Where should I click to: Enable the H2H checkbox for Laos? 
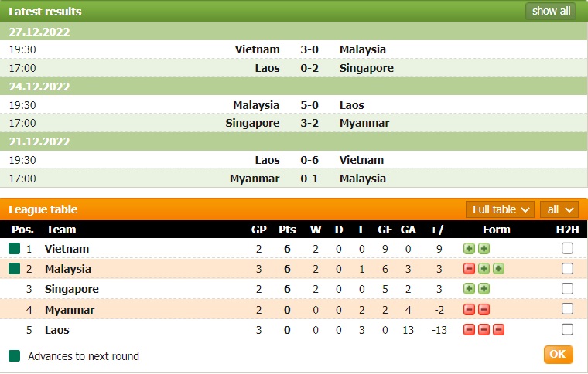click(567, 330)
